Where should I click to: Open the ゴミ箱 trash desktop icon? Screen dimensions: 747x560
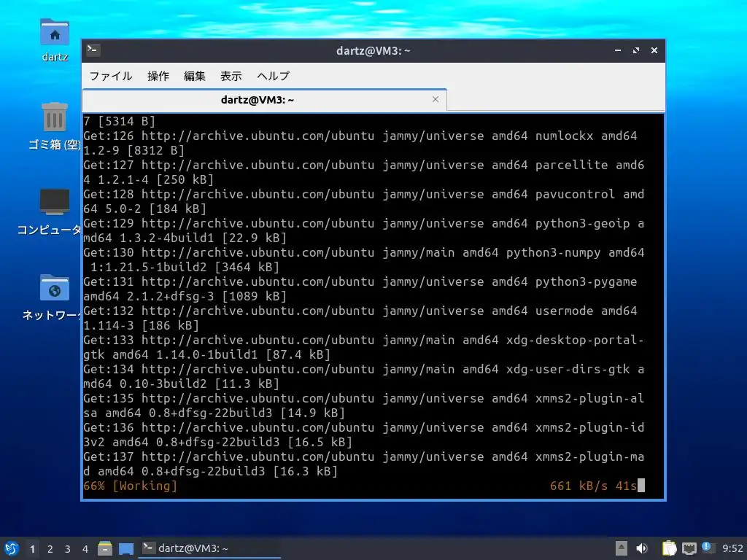(x=54, y=126)
